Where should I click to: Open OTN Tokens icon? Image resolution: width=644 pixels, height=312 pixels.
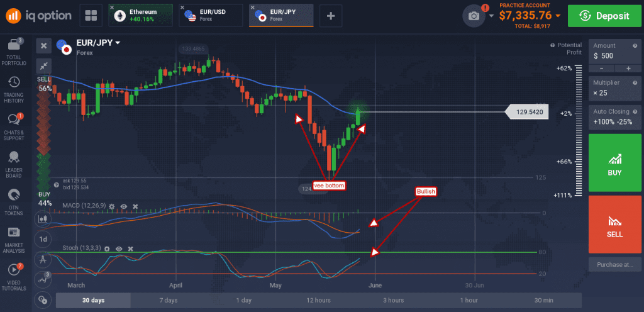click(14, 194)
